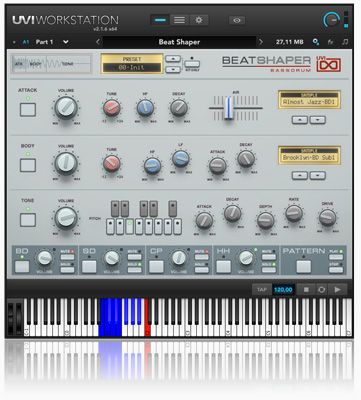Image resolution: width=361 pixels, height=400 pixels.
Task: Solo the BD channel
Action: coord(67,270)
